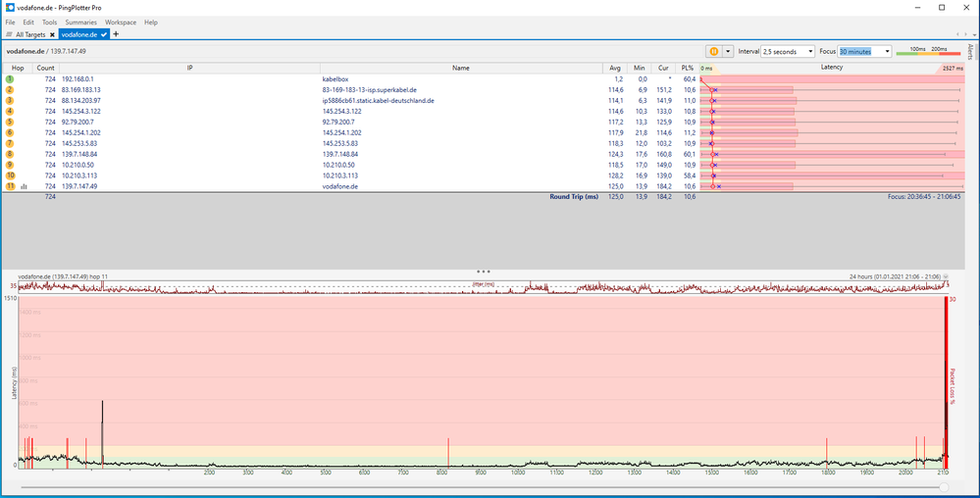Screen dimensions: 980x498
Task: Click the Name column header
Action: [461, 68]
